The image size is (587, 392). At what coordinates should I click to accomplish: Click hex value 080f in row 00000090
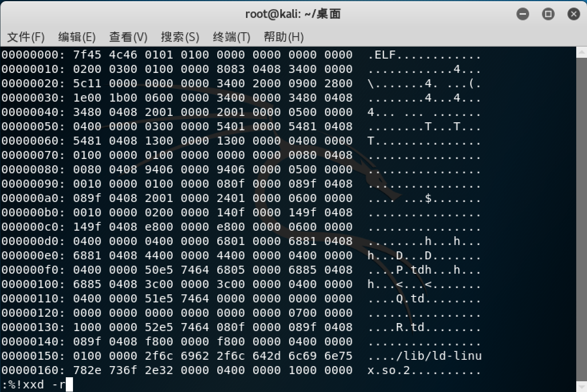click(x=231, y=184)
